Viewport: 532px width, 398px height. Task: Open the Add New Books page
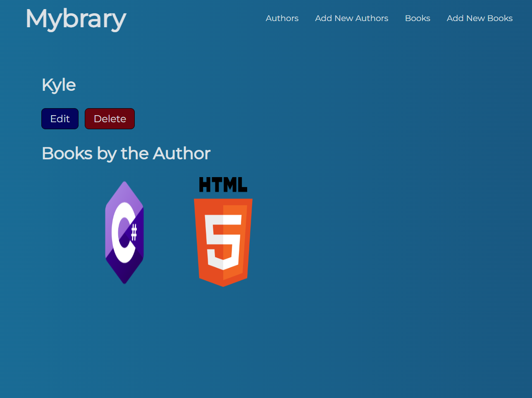pos(479,18)
